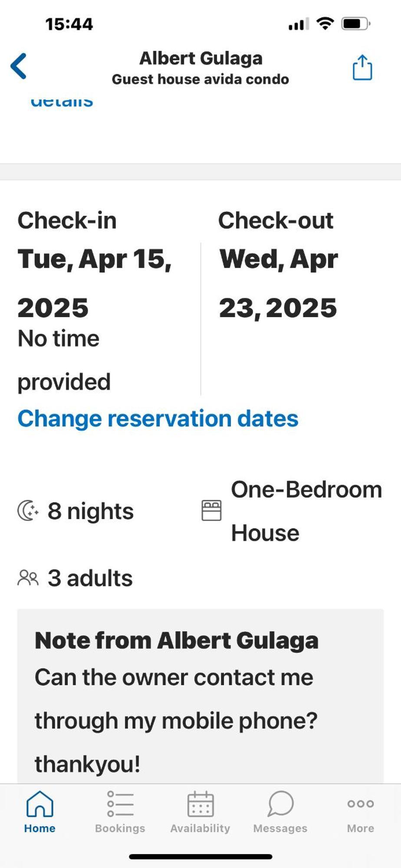401x868 pixels.
Task: Tap the moon icon beside 8 nights
Action: click(28, 510)
